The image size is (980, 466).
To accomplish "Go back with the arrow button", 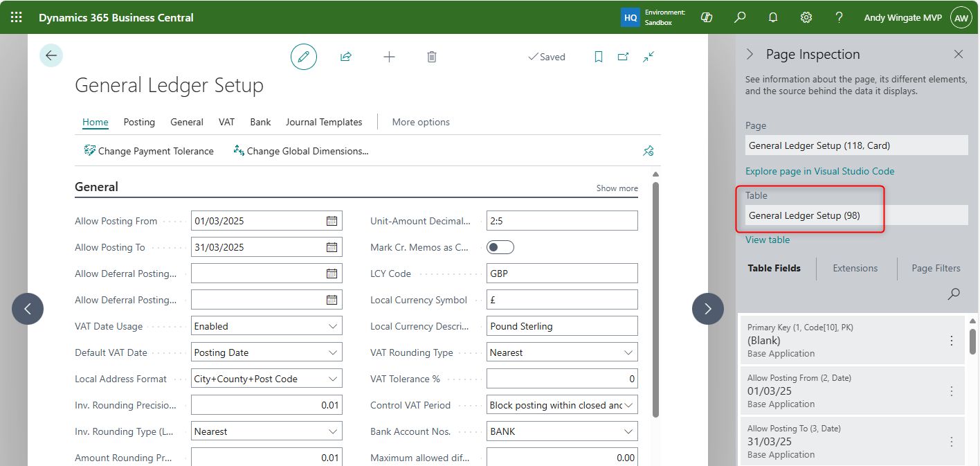I will tap(51, 55).
